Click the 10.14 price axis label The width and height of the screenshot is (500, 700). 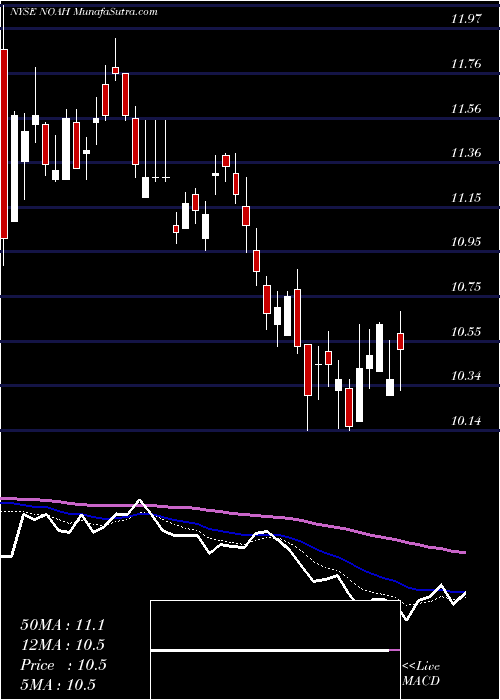pos(466,421)
